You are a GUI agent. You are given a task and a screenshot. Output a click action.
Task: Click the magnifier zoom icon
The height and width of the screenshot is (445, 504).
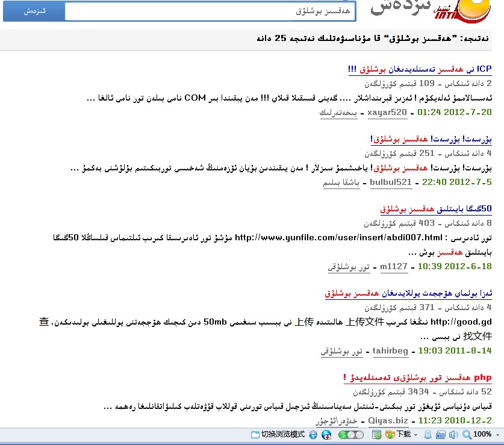[x=467, y=435]
